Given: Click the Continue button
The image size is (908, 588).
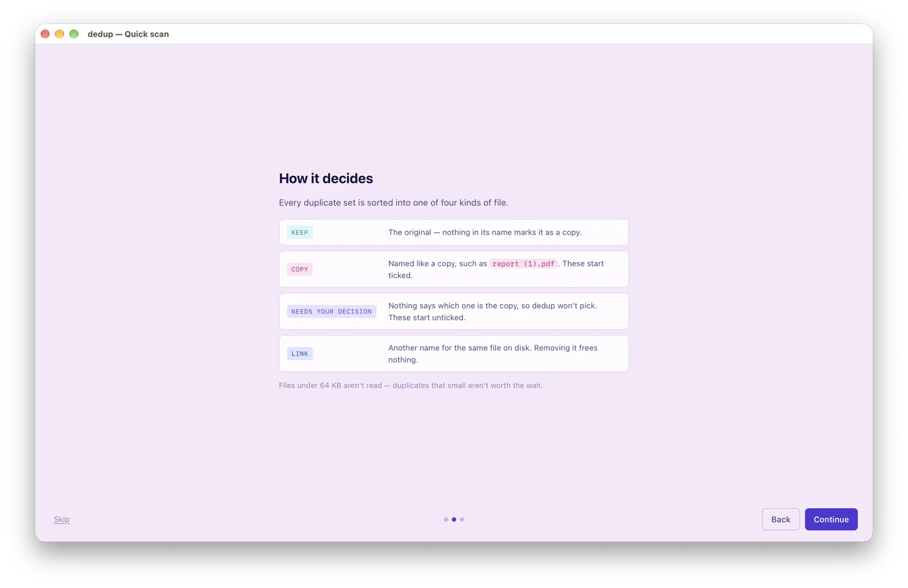Looking at the screenshot, I should pyautogui.click(x=831, y=519).
